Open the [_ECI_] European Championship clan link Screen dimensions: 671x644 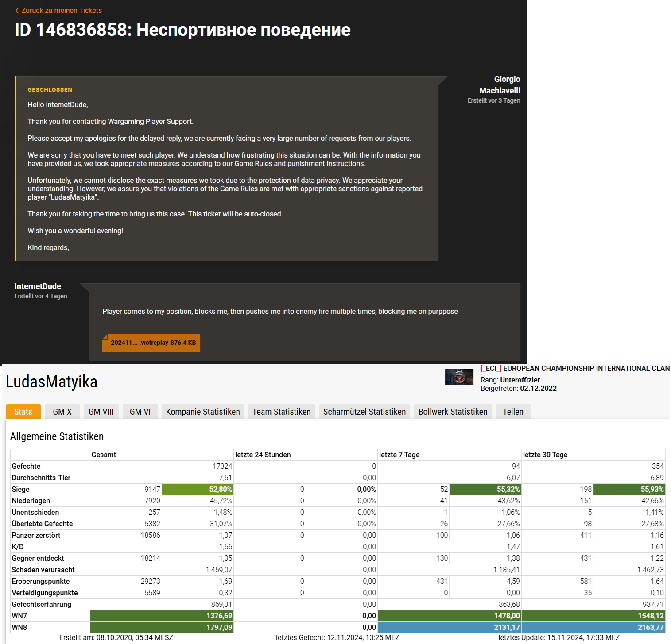coord(575,368)
